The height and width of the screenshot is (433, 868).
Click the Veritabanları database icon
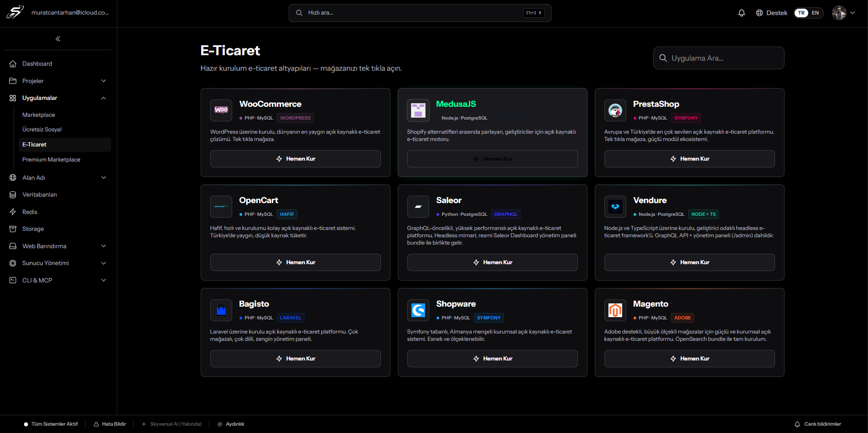click(x=13, y=195)
